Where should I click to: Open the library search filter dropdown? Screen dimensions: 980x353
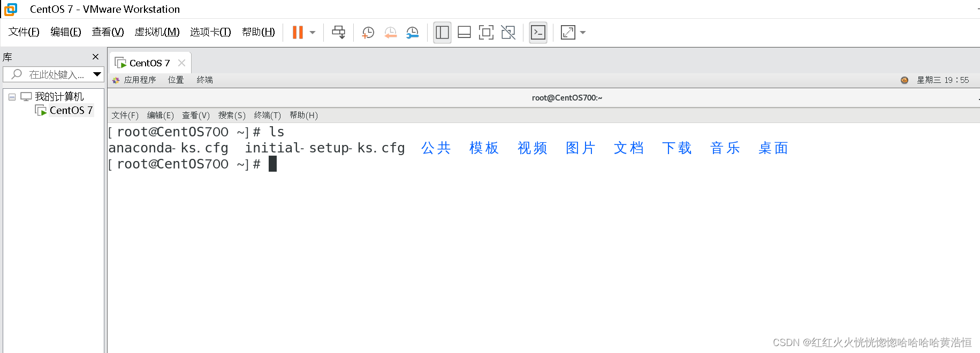click(97, 74)
